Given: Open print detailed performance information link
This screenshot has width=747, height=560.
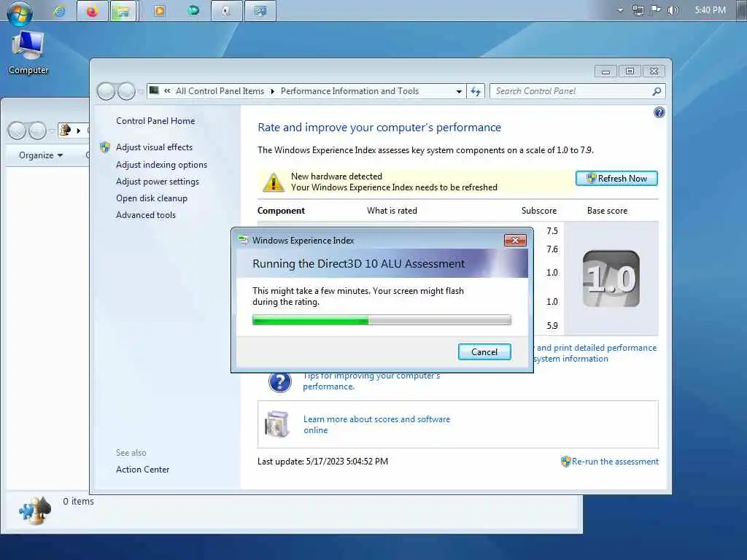Looking at the screenshot, I should tap(595, 354).
